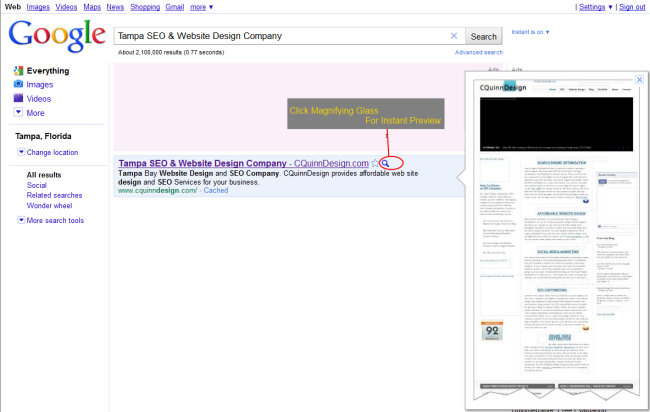Open the Settings dropdown menu
The image size is (650, 412).
point(596,7)
